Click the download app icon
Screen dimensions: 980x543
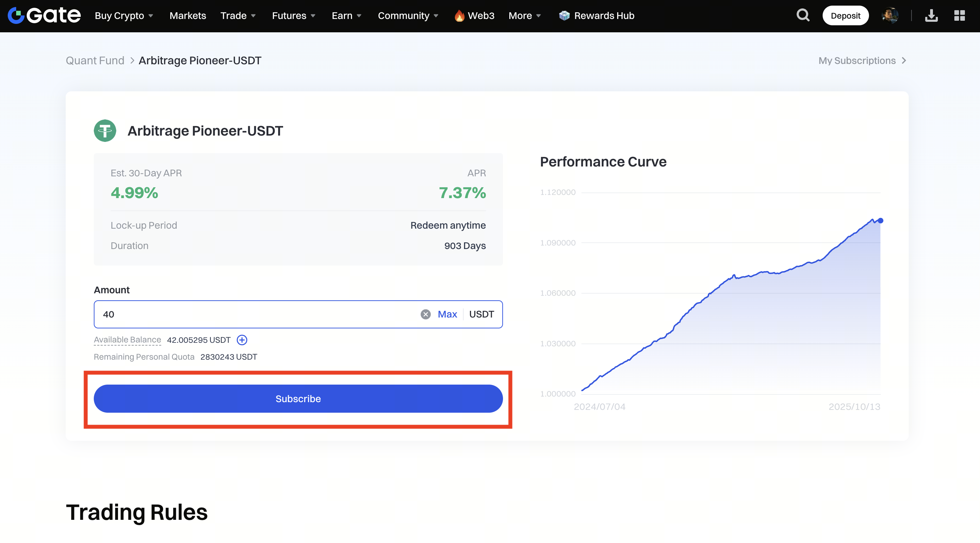[931, 15]
